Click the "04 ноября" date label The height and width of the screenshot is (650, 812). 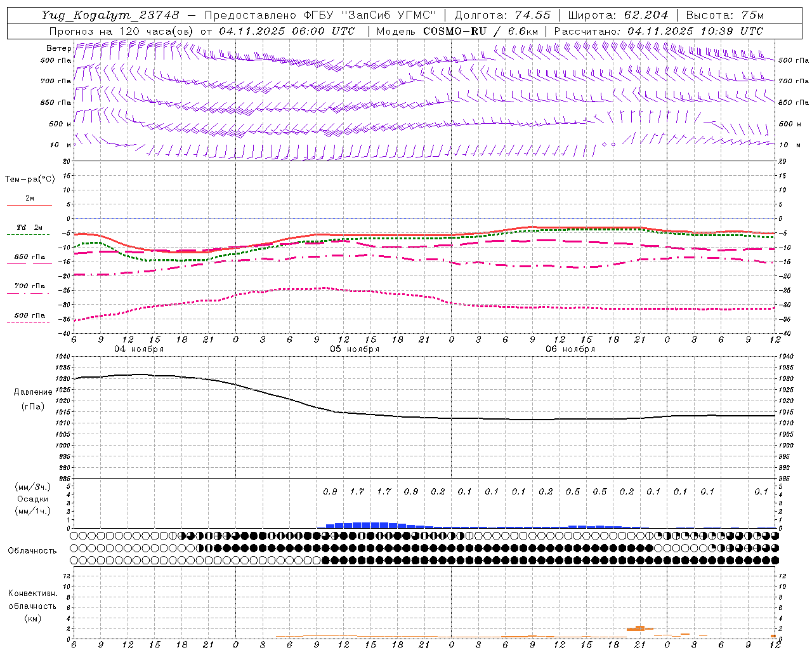tap(139, 349)
